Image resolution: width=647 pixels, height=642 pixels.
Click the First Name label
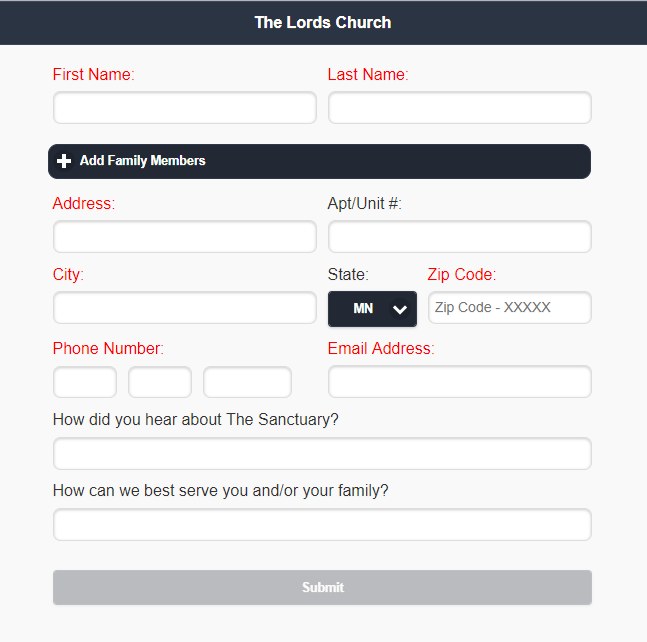93,74
